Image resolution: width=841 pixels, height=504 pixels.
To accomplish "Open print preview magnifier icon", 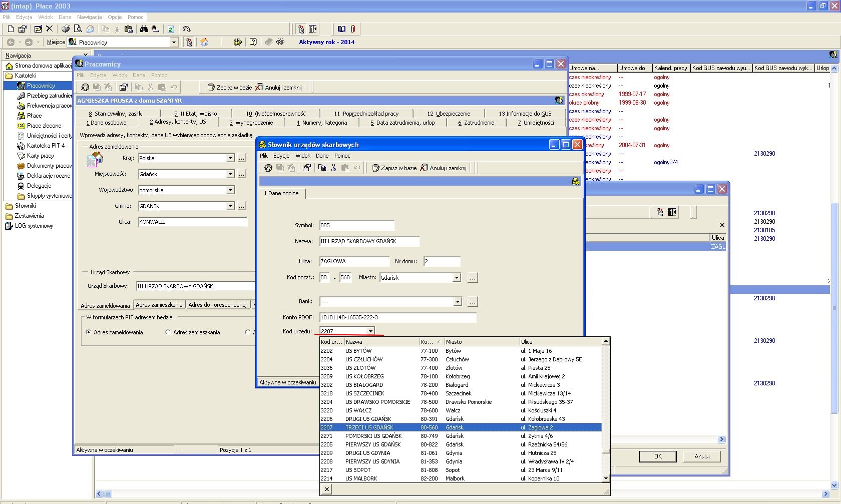I will 78,29.
